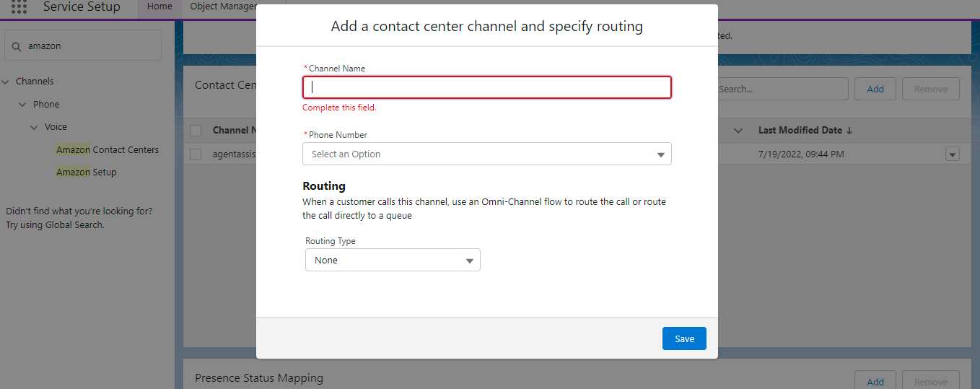The image size is (980, 389).
Task: Collapse the Channels tree node
Action: click(x=6, y=82)
